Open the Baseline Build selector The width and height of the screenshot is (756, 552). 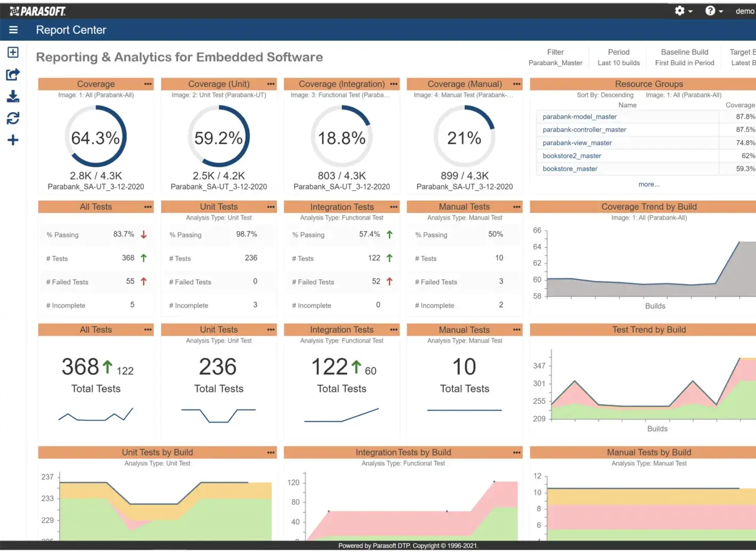(x=685, y=58)
